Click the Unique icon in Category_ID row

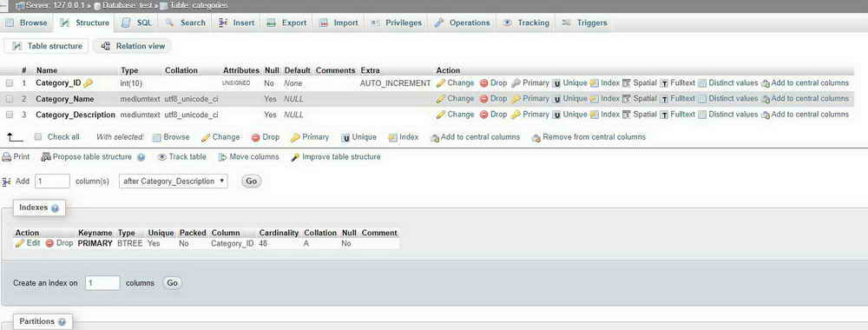(557, 83)
